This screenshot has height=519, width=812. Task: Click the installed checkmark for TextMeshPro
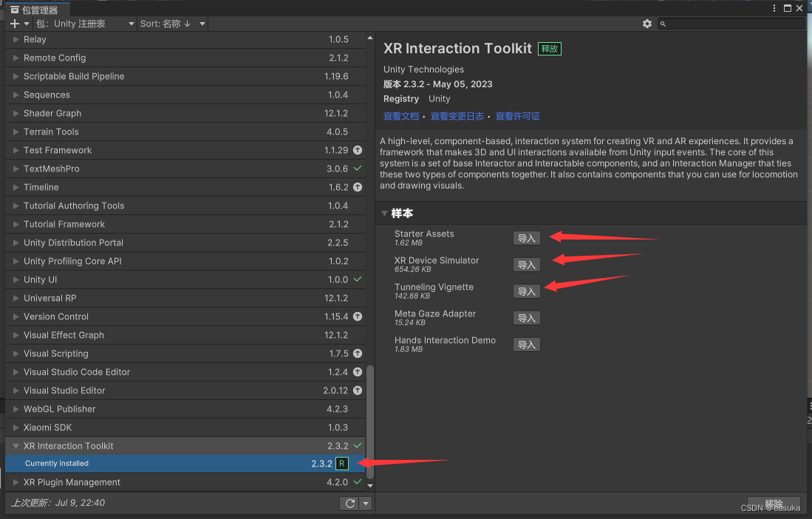[358, 169]
